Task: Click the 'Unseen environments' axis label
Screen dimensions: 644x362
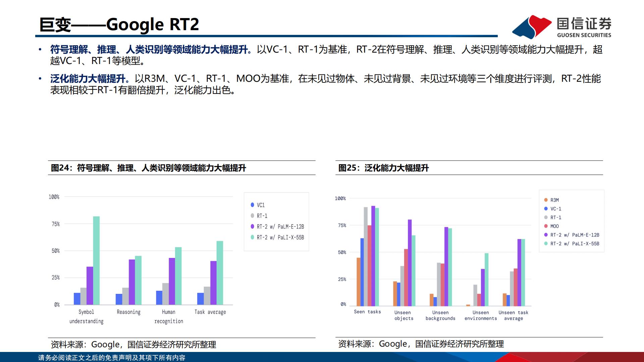Action: click(481, 315)
